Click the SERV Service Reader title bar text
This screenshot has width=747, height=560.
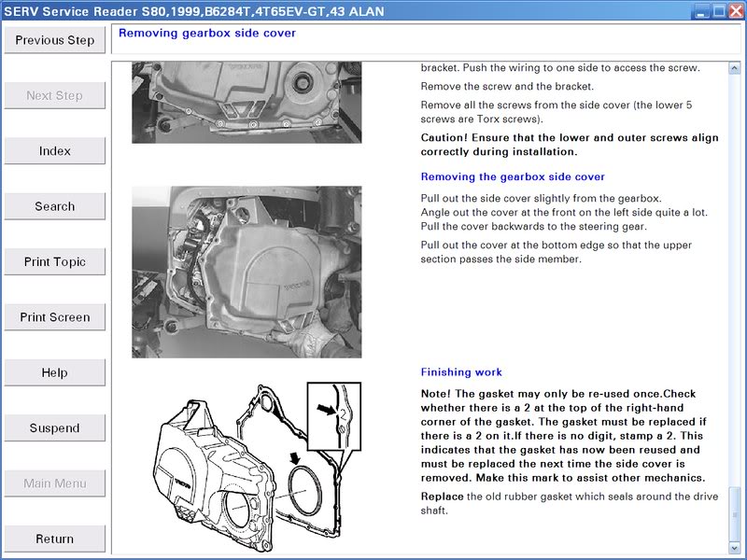click(x=193, y=11)
